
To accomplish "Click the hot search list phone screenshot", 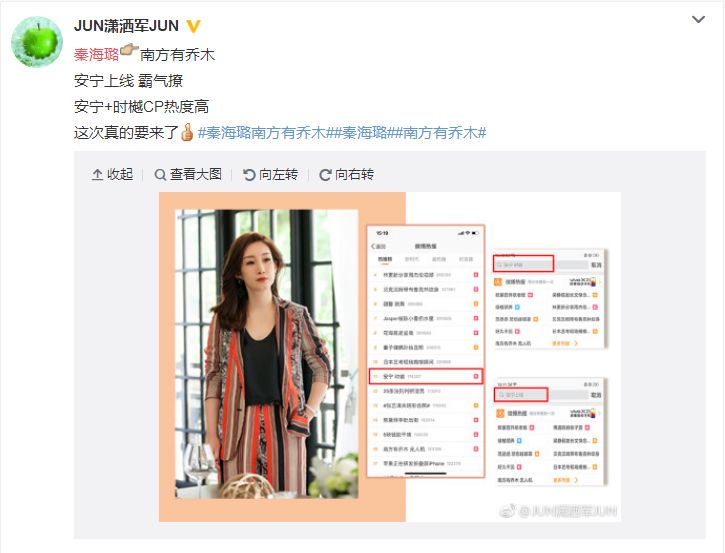I will (x=425, y=351).
